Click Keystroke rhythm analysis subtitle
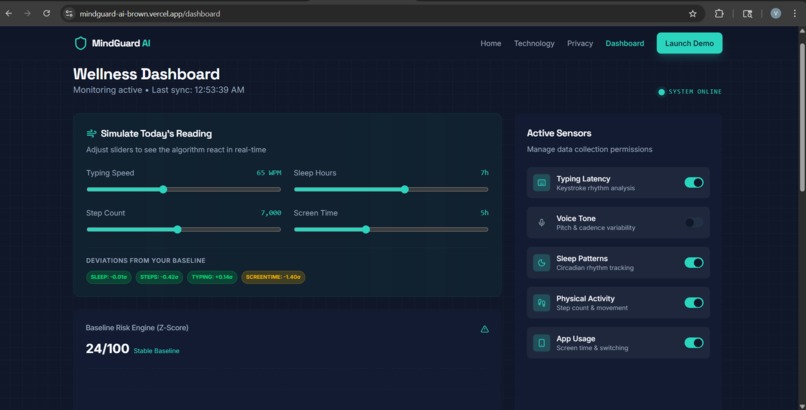This screenshot has width=806, height=410. pyautogui.click(x=595, y=189)
